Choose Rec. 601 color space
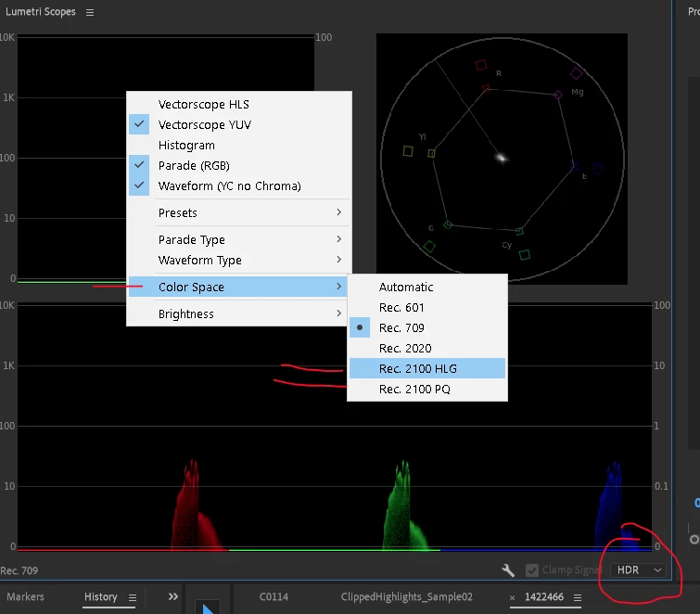The width and height of the screenshot is (700, 614). coord(427,308)
